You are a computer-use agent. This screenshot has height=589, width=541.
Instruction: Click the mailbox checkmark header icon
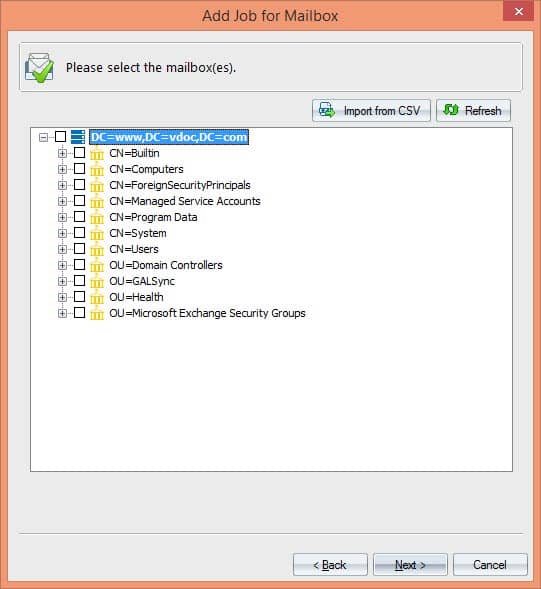39,68
